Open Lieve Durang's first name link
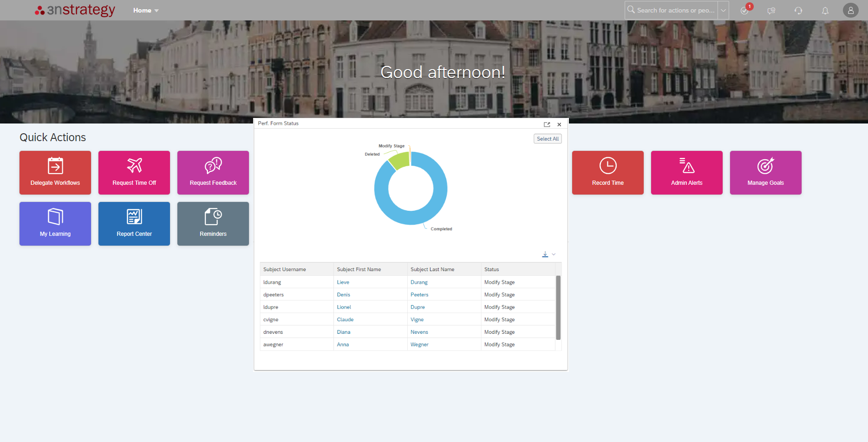The width and height of the screenshot is (868, 442). (343, 282)
